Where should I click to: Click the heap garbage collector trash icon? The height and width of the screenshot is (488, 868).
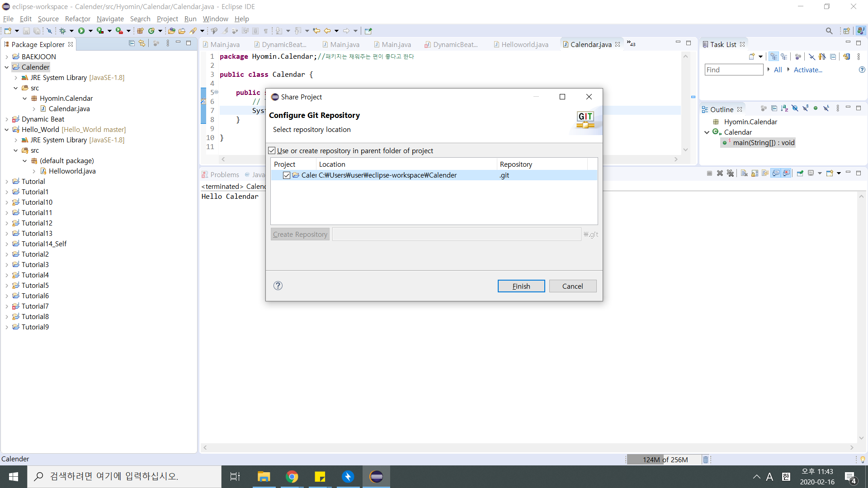tap(705, 460)
